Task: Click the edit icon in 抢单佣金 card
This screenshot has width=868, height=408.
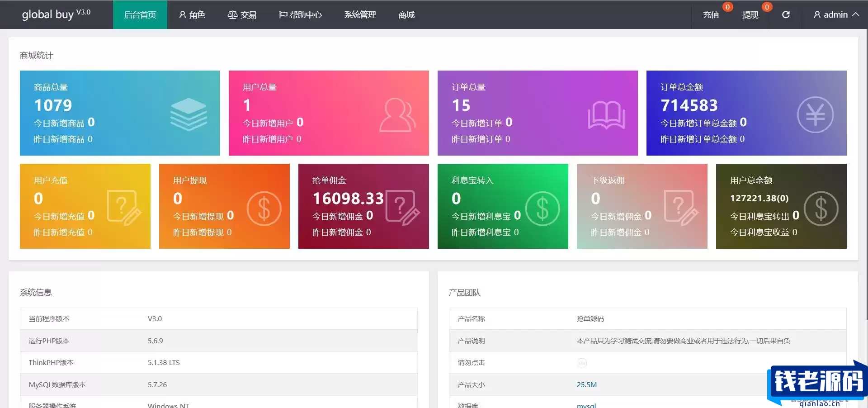Action: (x=402, y=208)
